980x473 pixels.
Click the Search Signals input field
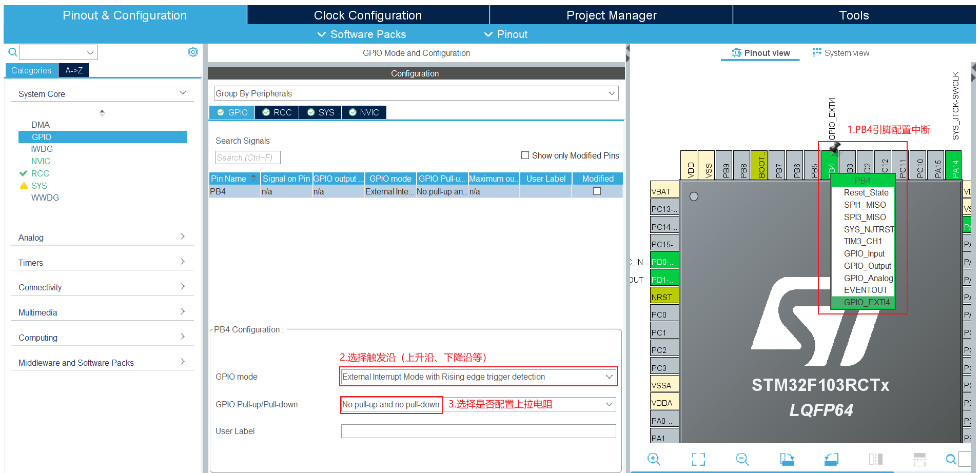[248, 157]
